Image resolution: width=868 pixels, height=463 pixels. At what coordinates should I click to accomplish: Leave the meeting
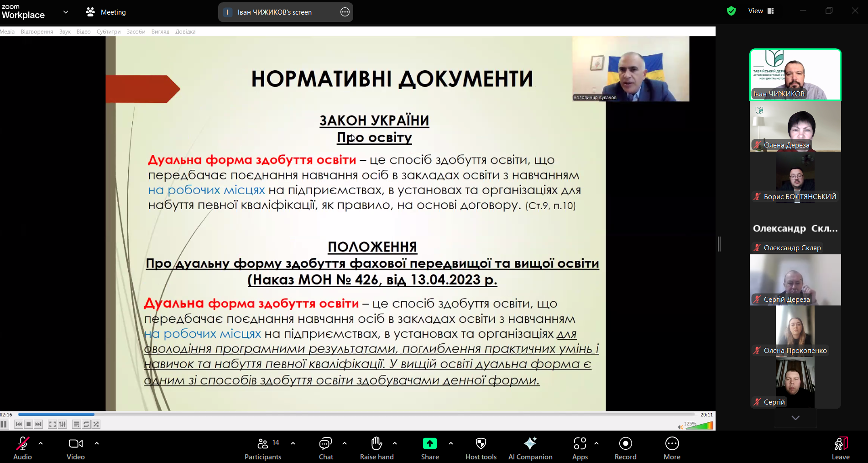tap(841, 448)
